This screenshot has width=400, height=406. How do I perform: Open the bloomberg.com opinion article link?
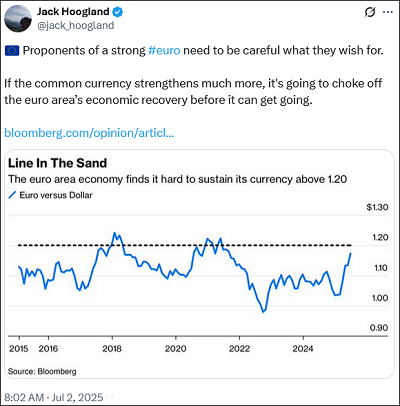89,133
